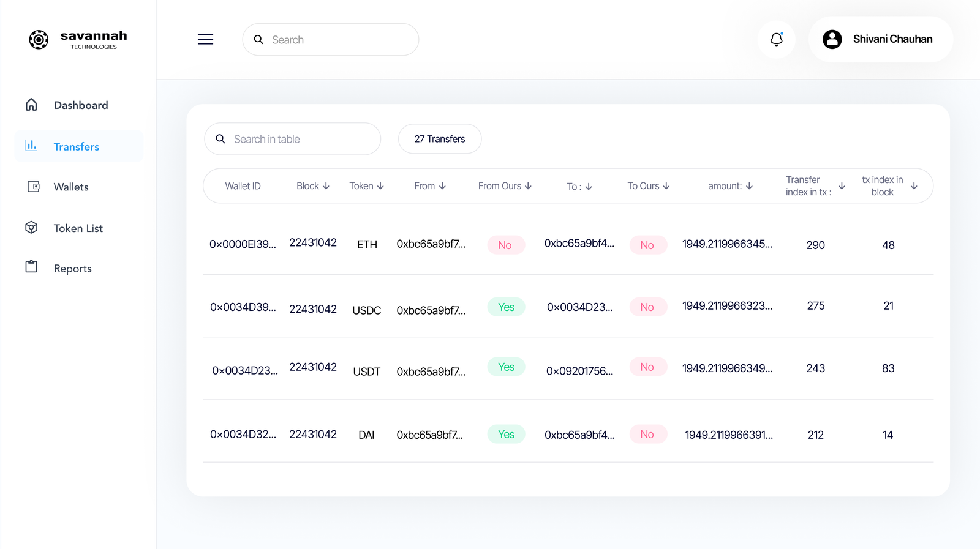Click the Savannah Technologies logo
The height and width of the screenshot is (549, 980).
pyautogui.click(x=39, y=40)
